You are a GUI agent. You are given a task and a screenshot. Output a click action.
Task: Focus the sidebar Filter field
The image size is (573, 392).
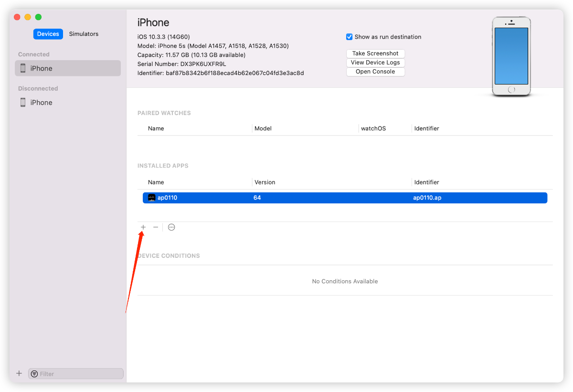pos(76,374)
